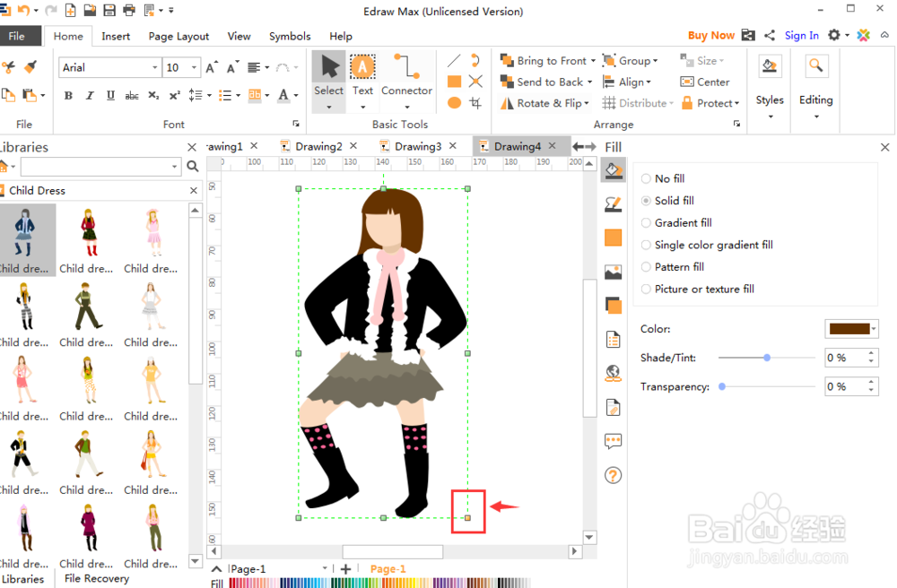Select the No fill option

[663, 178]
